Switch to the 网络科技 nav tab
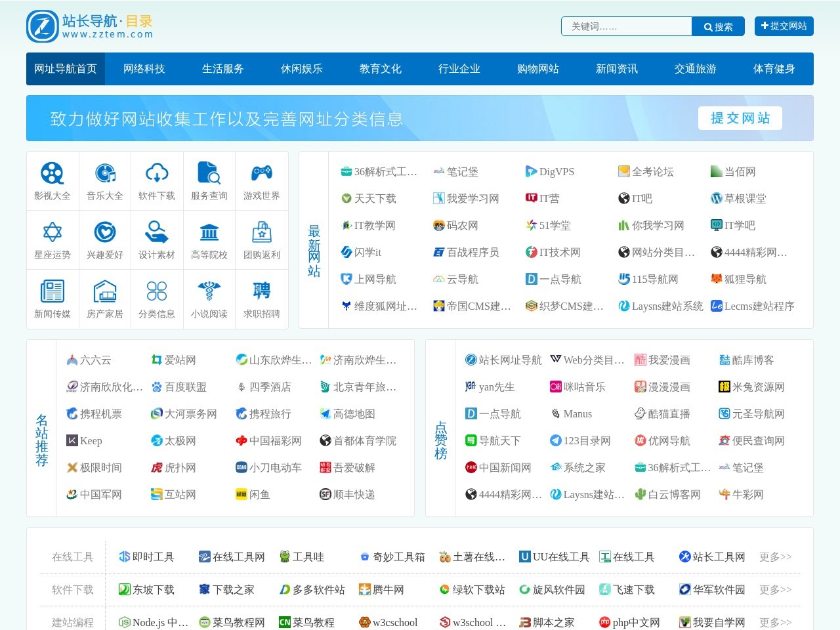The image size is (840, 630). pyautogui.click(x=144, y=68)
